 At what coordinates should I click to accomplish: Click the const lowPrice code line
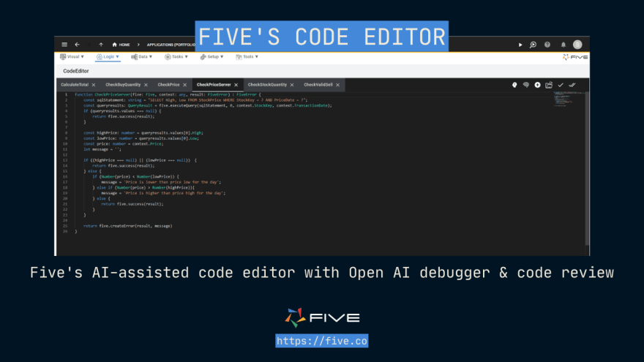(x=141, y=138)
